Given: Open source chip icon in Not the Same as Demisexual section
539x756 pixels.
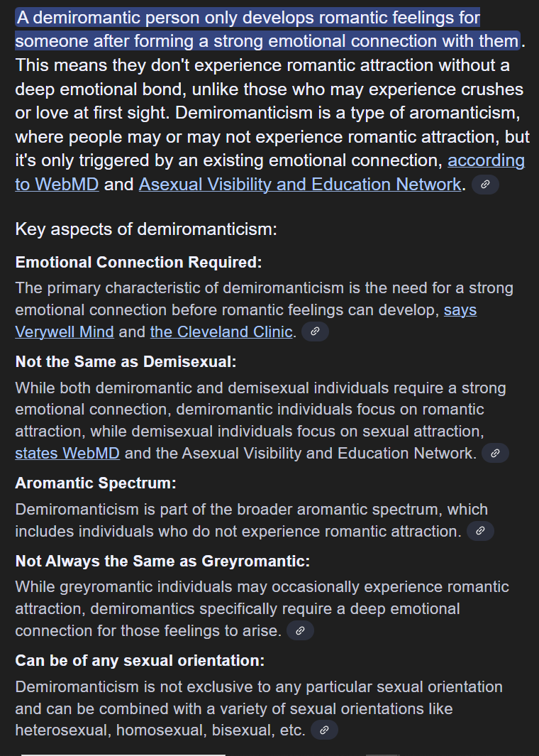Looking at the screenshot, I should coord(495,453).
